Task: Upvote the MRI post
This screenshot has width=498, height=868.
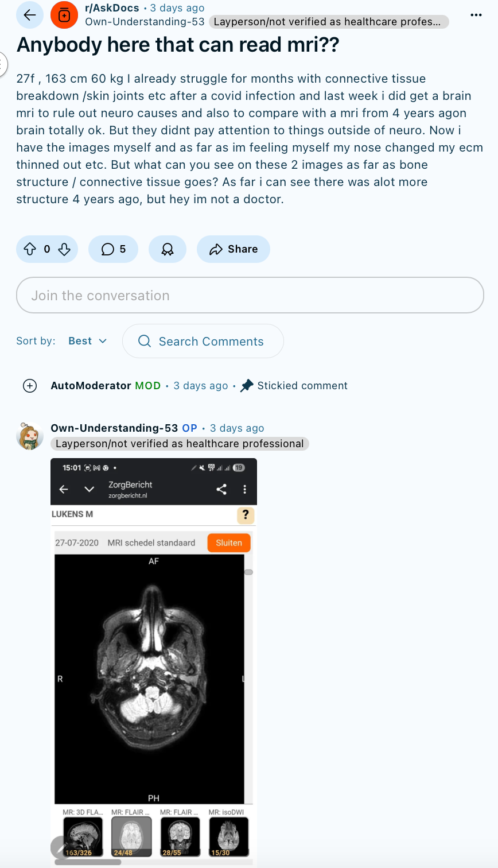Action: pos(30,249)
